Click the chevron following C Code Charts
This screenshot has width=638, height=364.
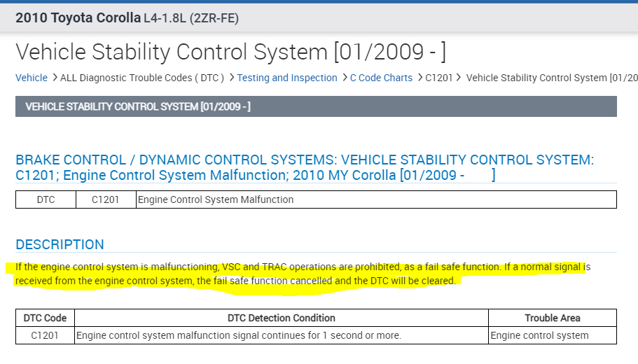coord(419,78)
